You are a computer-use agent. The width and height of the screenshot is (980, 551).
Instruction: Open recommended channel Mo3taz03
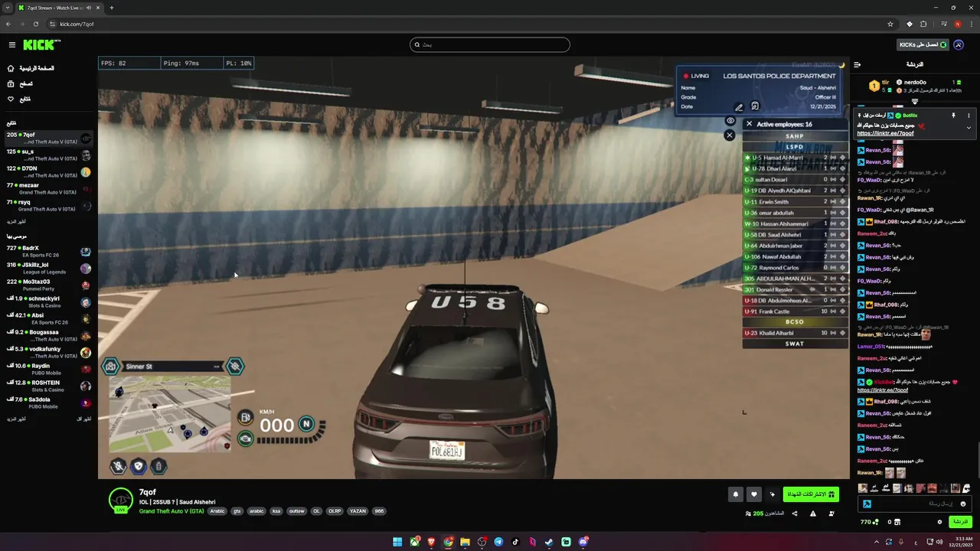coord(47,285)
